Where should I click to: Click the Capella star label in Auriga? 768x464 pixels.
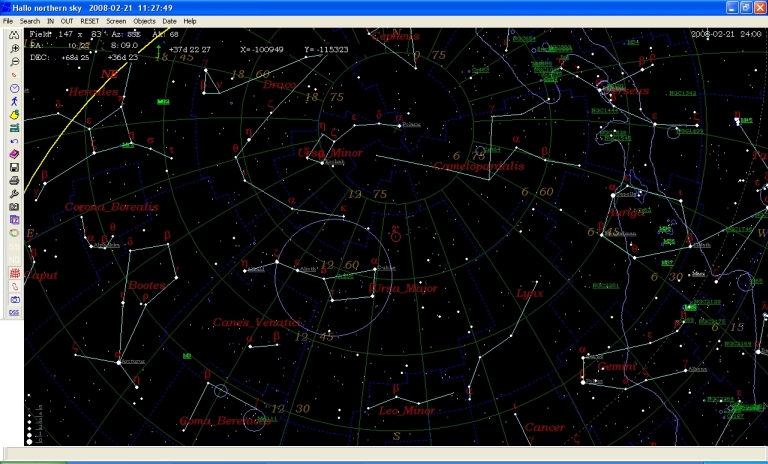coord(627,194)
